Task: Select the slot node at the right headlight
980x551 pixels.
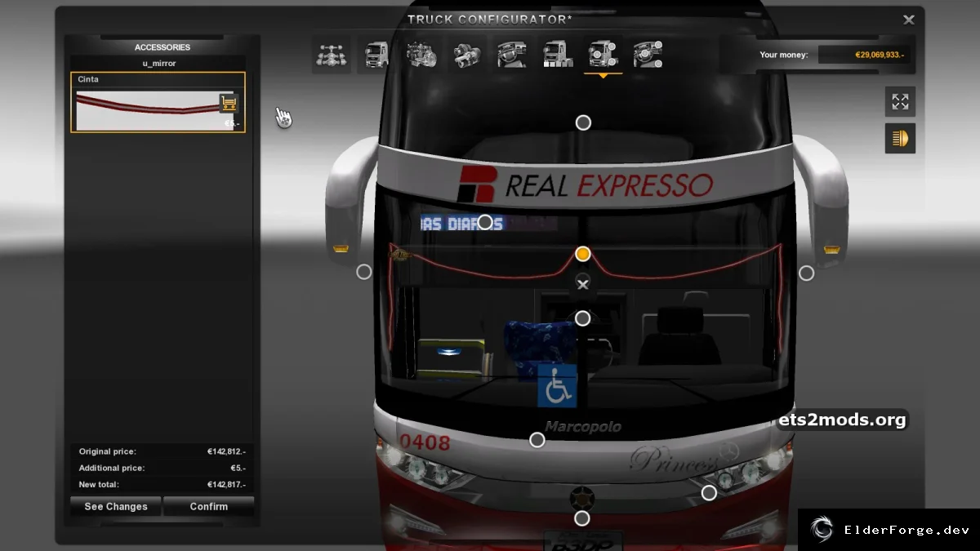Action: click(709, 493)
